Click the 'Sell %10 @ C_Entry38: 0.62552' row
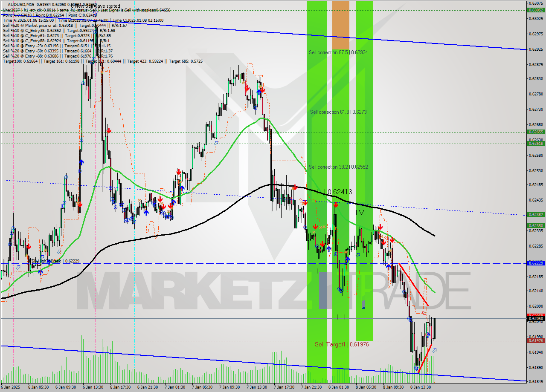This screenshot has width=546, height=392. pos(59,30)
